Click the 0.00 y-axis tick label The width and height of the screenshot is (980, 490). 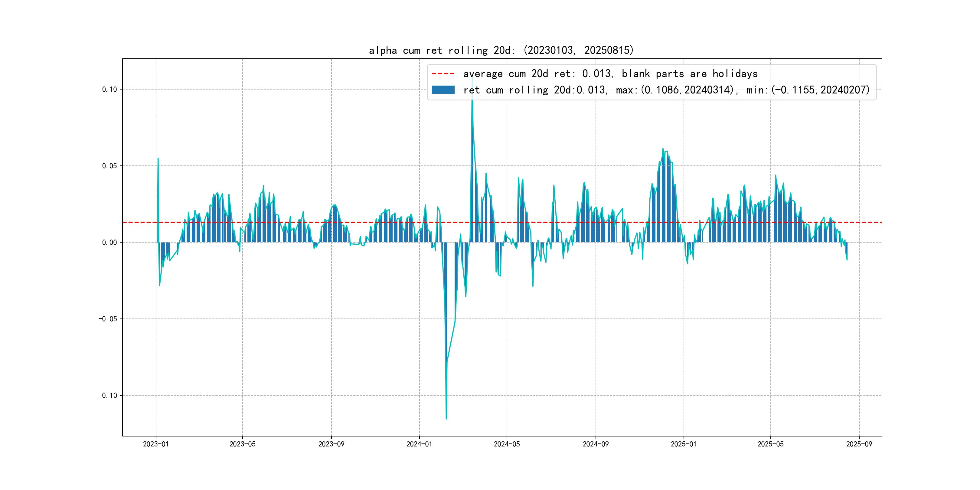pos(109,242)
